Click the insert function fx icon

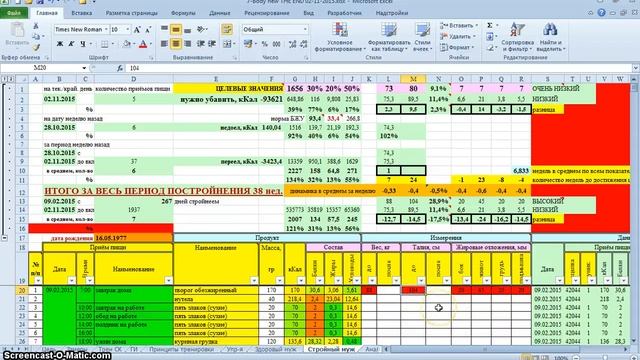pos(120,68)
